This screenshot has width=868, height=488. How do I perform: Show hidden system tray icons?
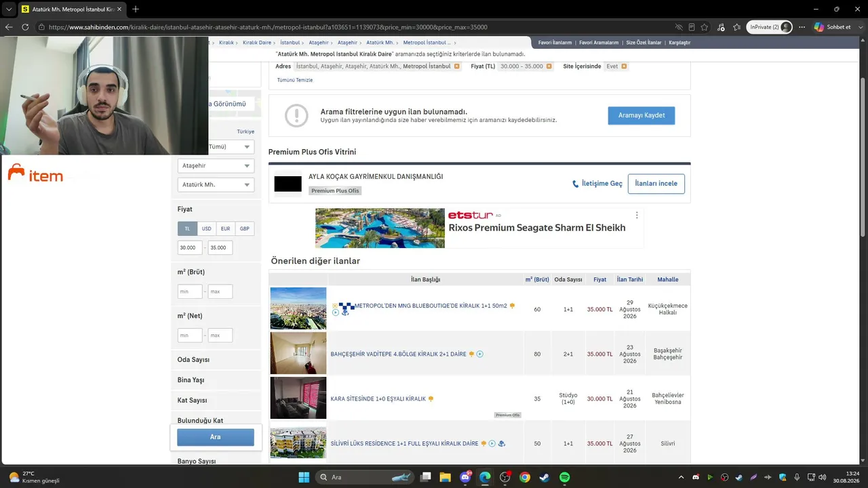(682, 477)
